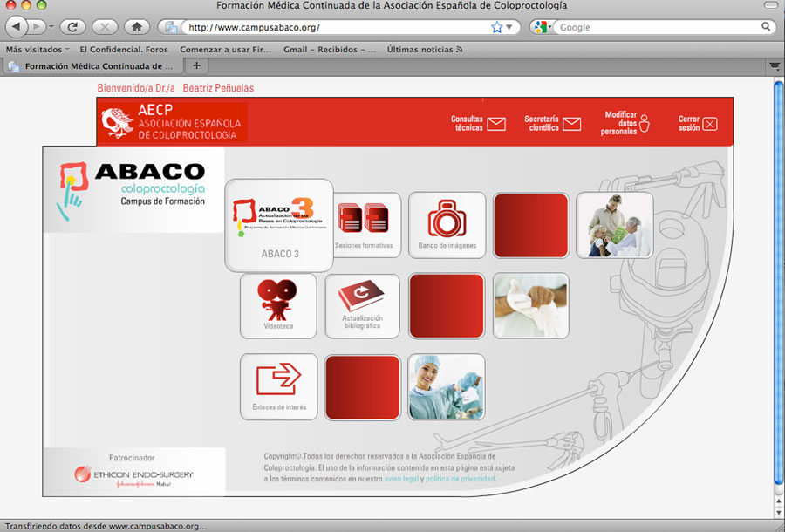Screen dimensions: 785x532
Task: Click the hand-wiping towel photo tile
Action: pos(530,306)
